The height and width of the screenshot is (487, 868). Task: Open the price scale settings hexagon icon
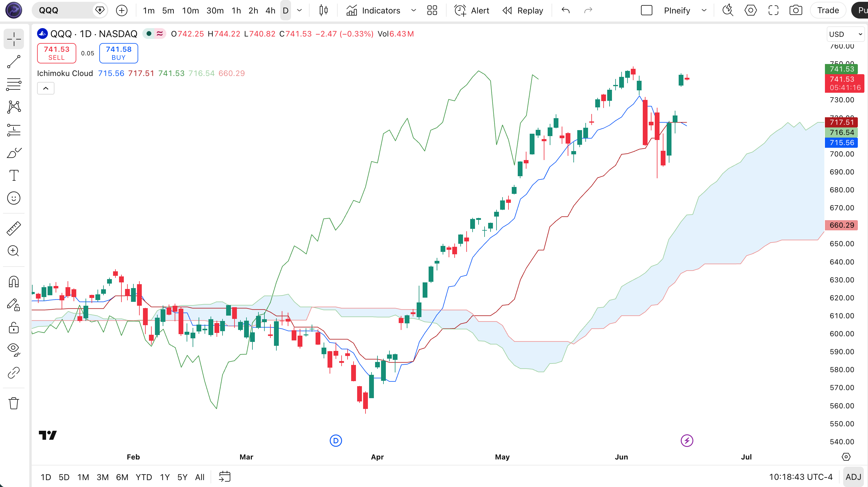pos(846,457)
